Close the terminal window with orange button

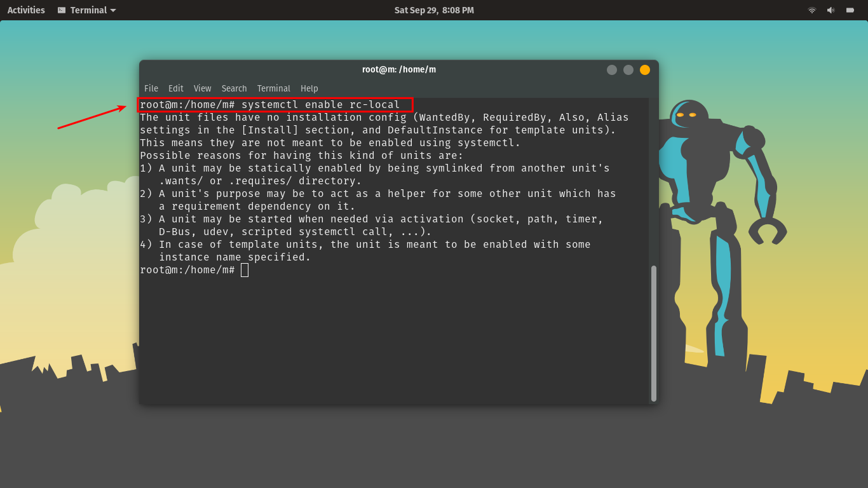click(x=645, y=70)
